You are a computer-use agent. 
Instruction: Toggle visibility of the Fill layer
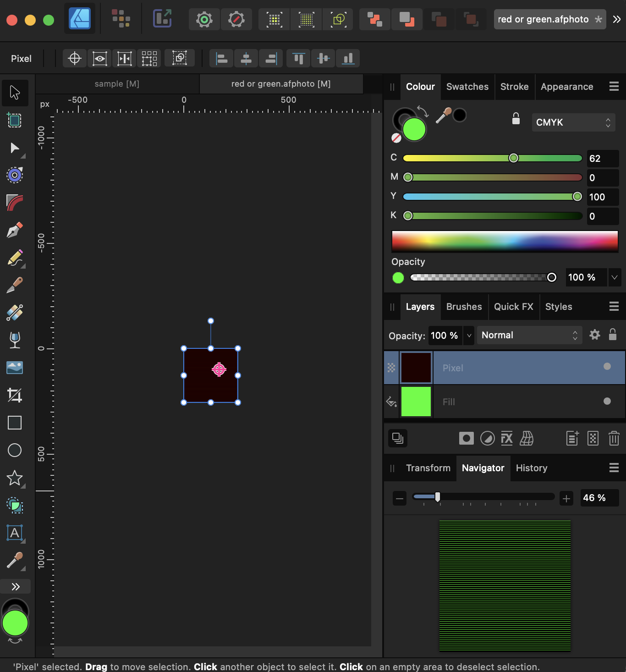607,401
